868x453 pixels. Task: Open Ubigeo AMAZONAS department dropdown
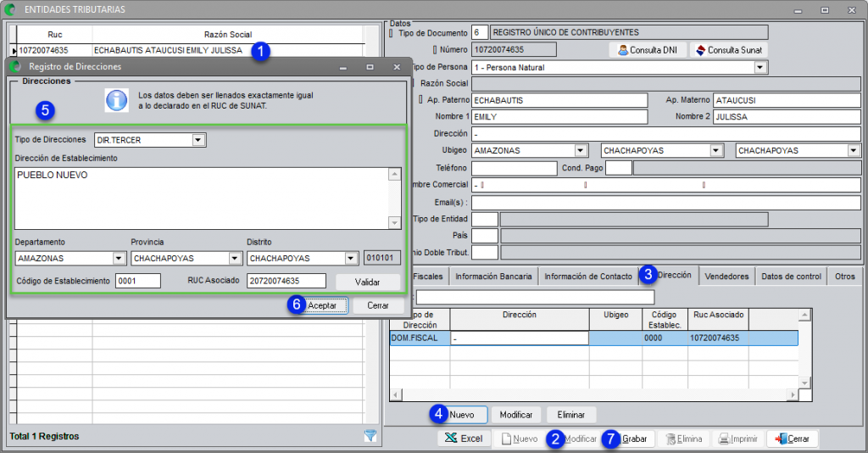[580, 150]
